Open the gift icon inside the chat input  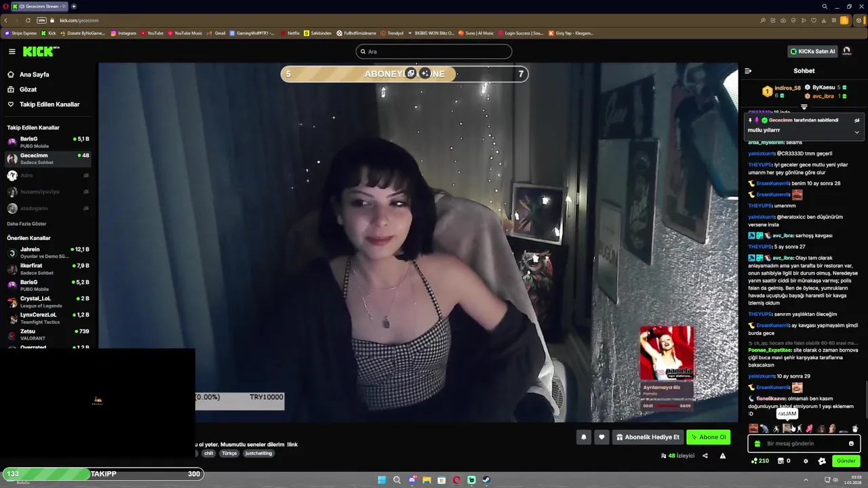[757, 443]
